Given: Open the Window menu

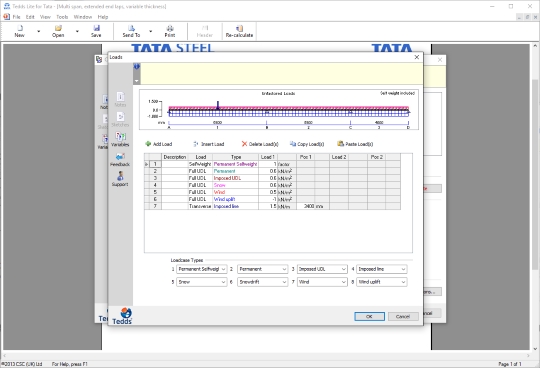Looking at the screenshot, I should tap(83, 17).
